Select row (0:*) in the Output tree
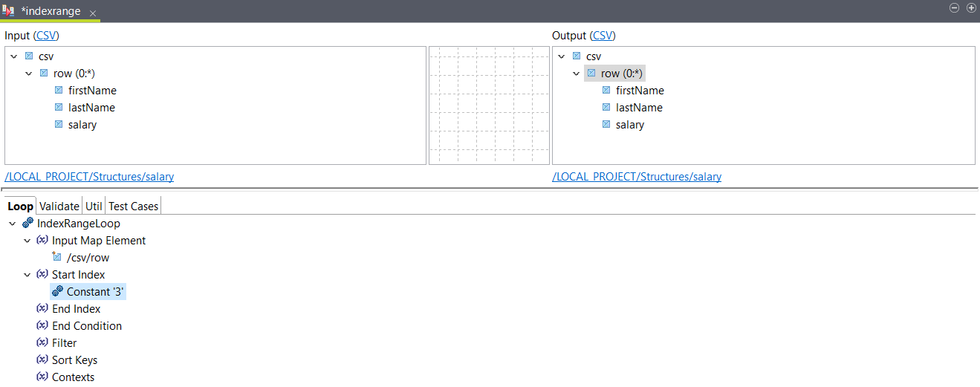The image size is (980, 387). coord(622,74)
